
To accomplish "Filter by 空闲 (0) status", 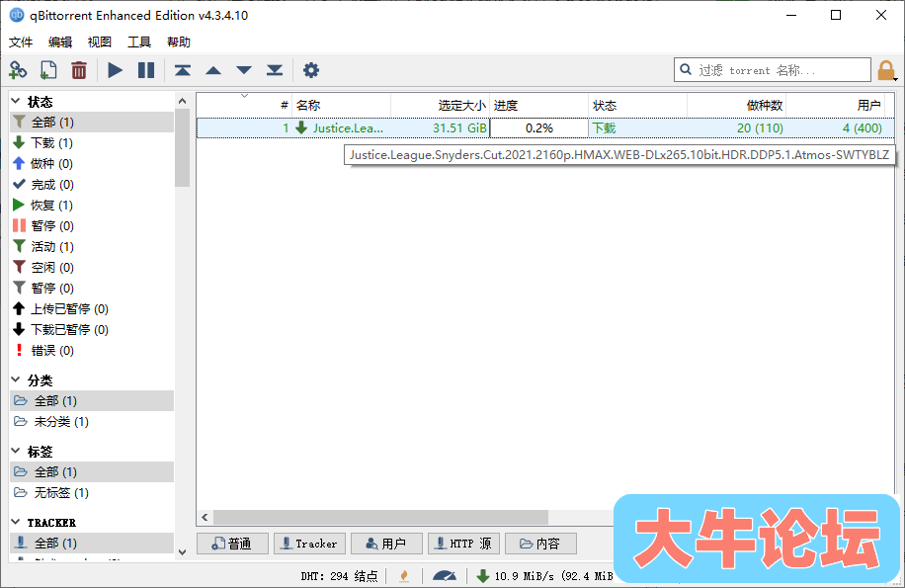I will (x=92, y=268).
